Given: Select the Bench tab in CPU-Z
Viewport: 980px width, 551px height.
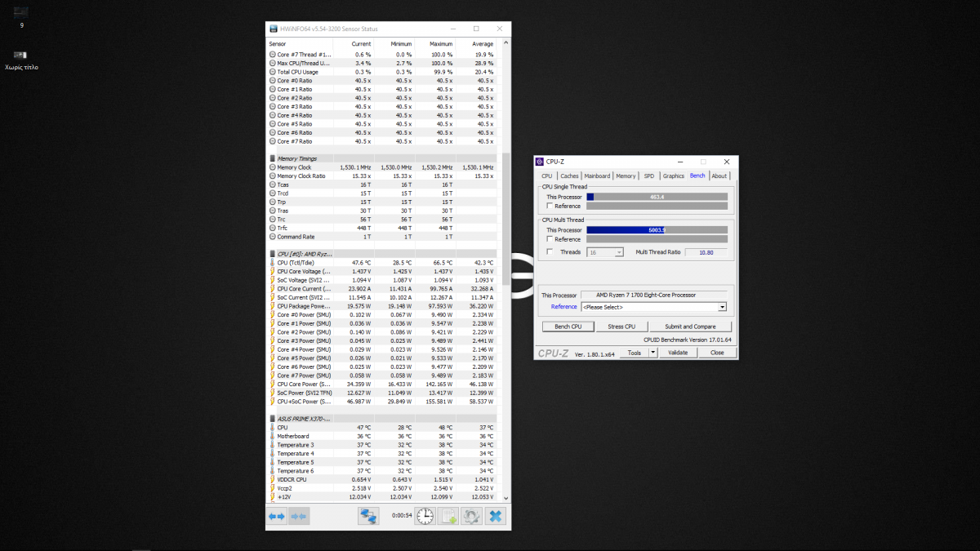Looking at the screenshot, I should (697, 176).
